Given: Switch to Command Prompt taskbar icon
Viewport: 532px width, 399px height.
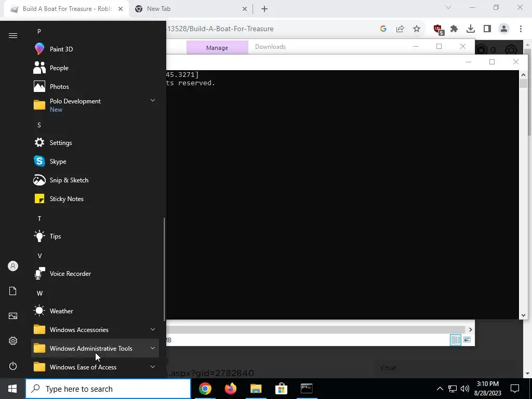Looking at the screenshot, I should (x=307, y=389).
